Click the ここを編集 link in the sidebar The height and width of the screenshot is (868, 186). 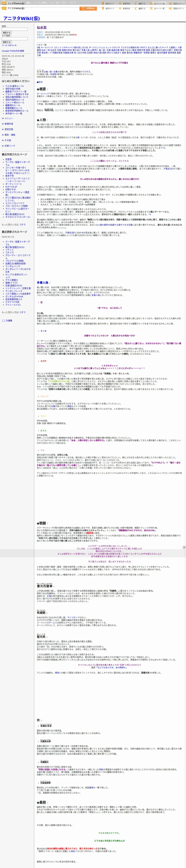[x=7, y=320]
